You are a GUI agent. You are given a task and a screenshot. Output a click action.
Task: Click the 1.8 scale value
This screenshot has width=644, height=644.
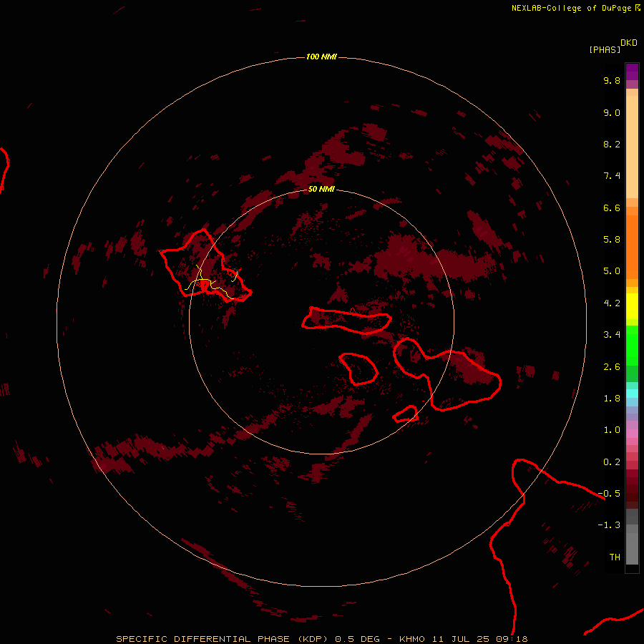pyautogui.click(x=612, y=399)
